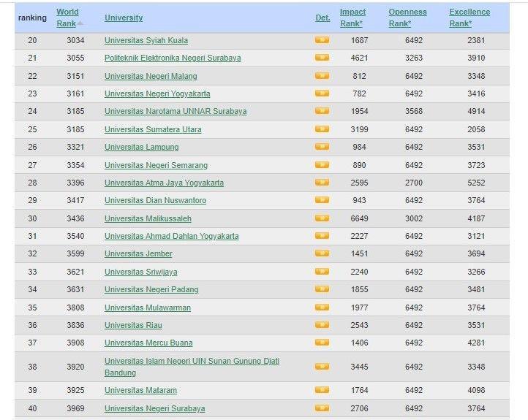
Task: Open Universitas Malikussaleh link
Action: [148, 218]
